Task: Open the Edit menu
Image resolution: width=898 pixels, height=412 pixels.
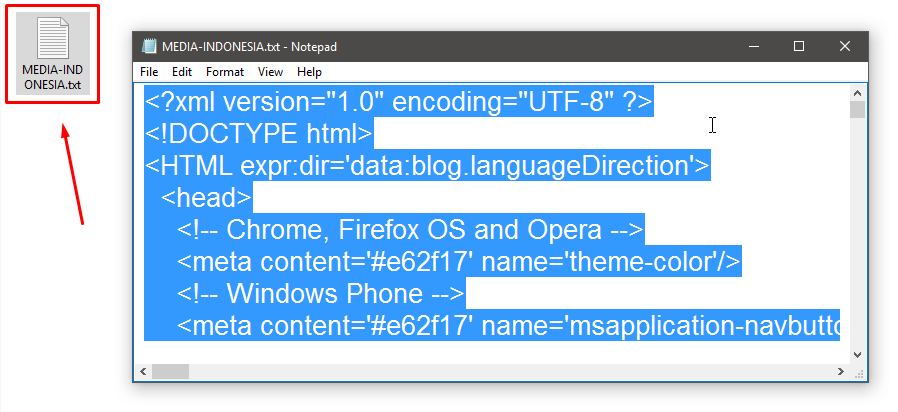Action: click(182, 72)
